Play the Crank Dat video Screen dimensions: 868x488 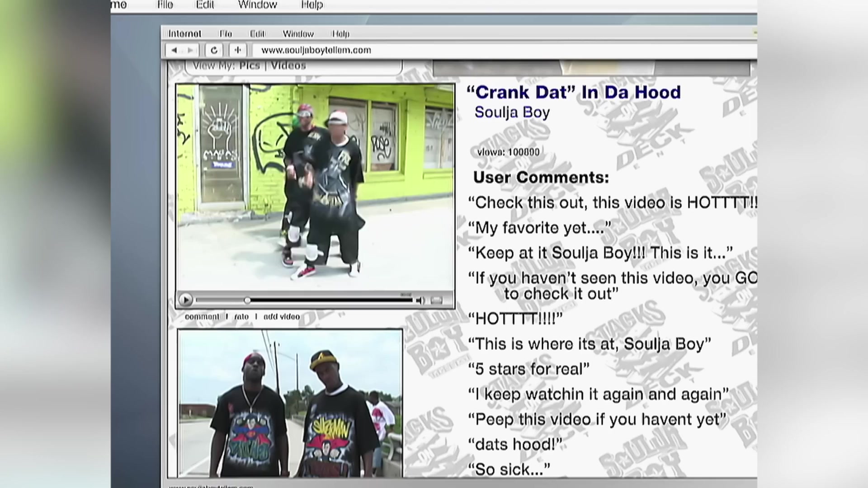(x=185, y=300)
